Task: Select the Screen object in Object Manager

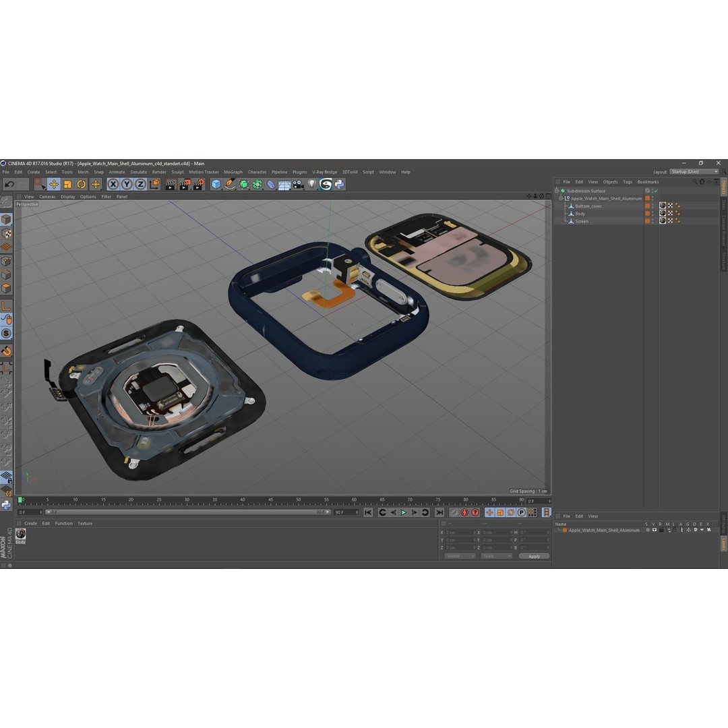Action: (581, 222)
